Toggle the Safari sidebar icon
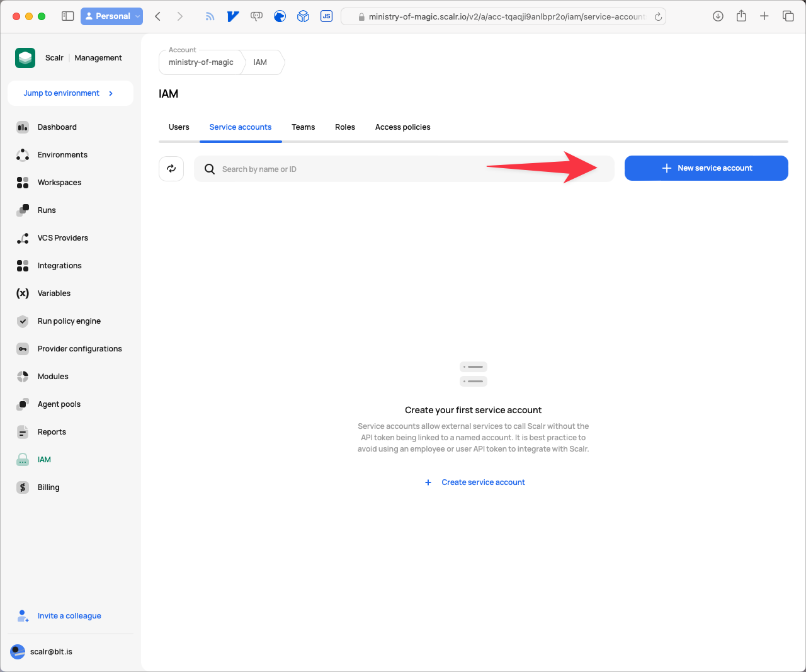Screen dimensions: 806x672 (67, 16)
